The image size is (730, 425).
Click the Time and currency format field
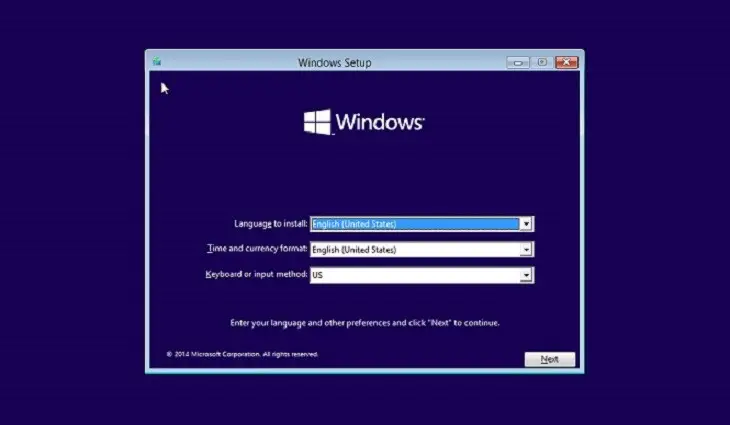422,250
